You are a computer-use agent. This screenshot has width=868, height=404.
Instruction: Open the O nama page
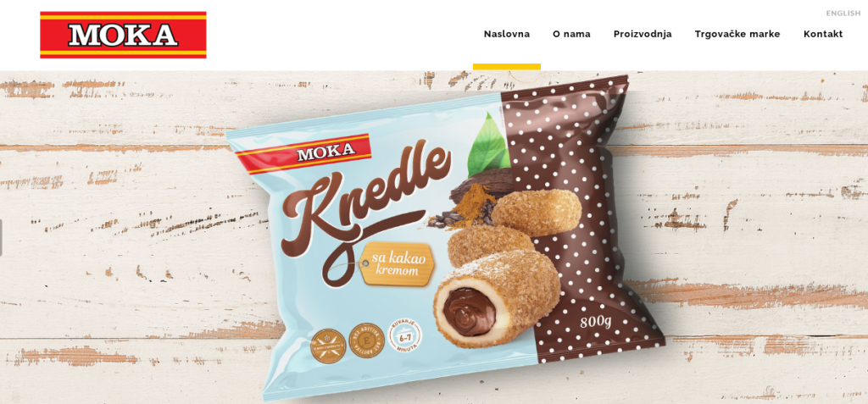point(571,34)
